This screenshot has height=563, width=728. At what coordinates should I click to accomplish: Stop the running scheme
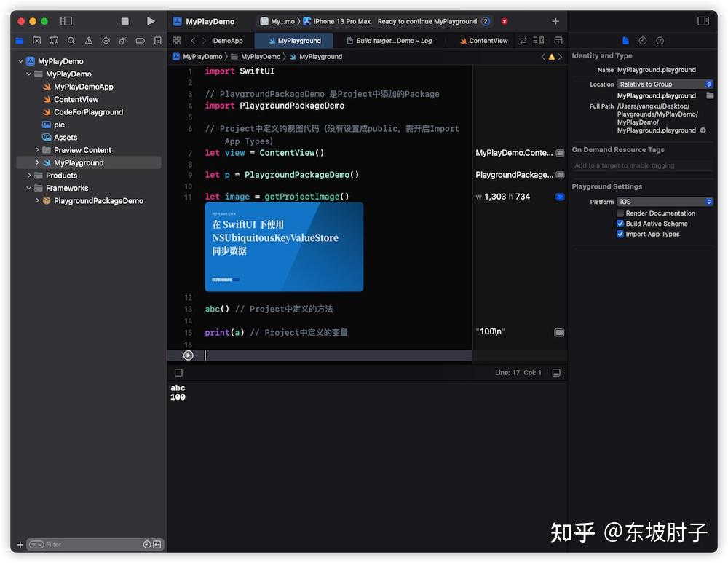pyautogui.click(x=124, y=21)
